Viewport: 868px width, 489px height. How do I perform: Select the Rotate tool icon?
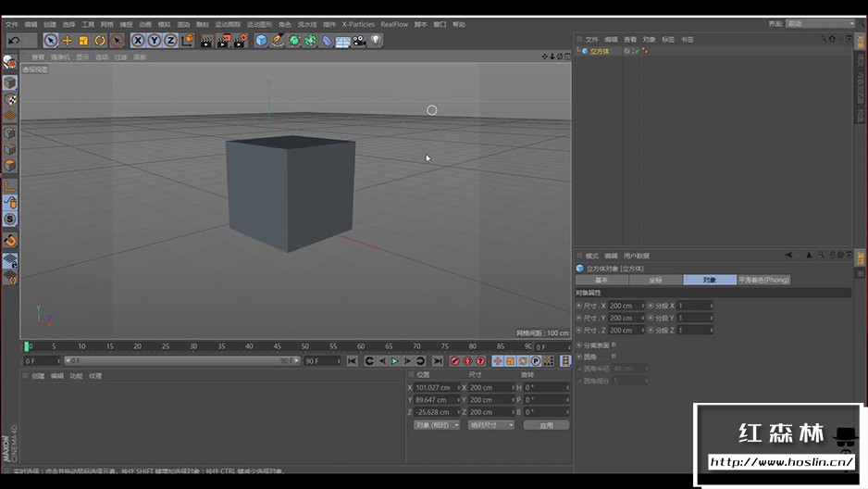pyautogui.click(x=100, y=40)
